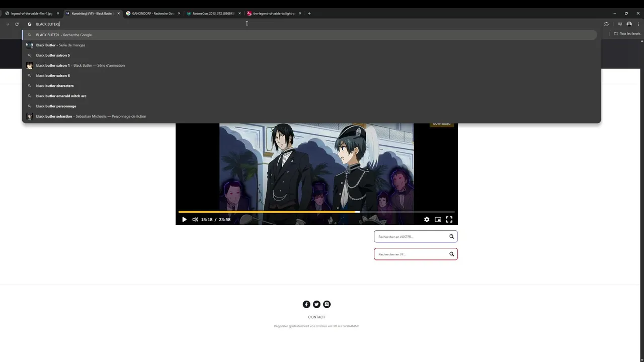Open the media controls icon in toolbar

pos(620,24)
